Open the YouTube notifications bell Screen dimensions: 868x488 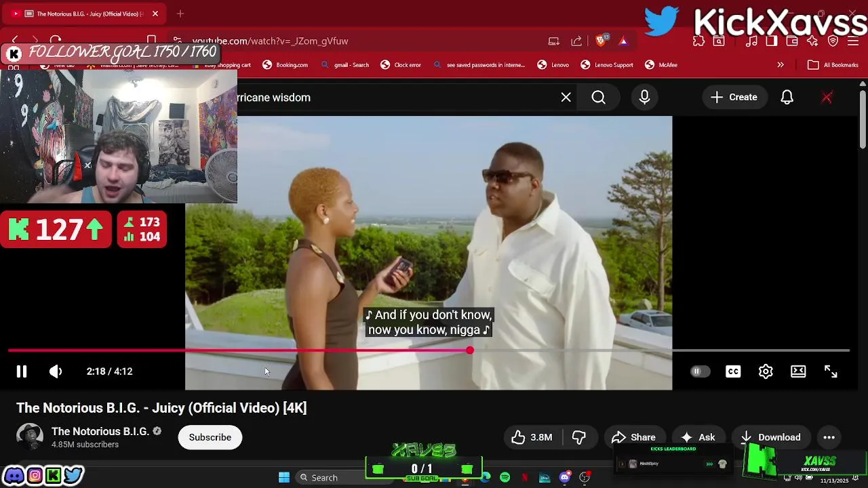[787, 98]
